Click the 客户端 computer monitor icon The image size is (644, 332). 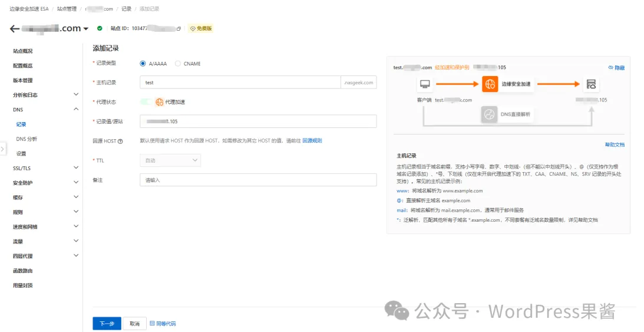[424, 84]
